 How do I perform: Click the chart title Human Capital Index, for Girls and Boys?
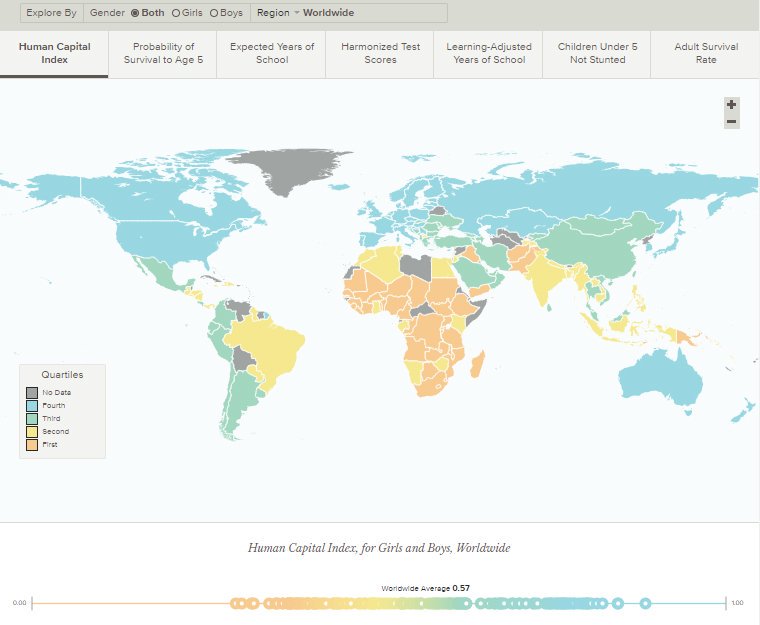pyautogui.click(x=379, y=548)
